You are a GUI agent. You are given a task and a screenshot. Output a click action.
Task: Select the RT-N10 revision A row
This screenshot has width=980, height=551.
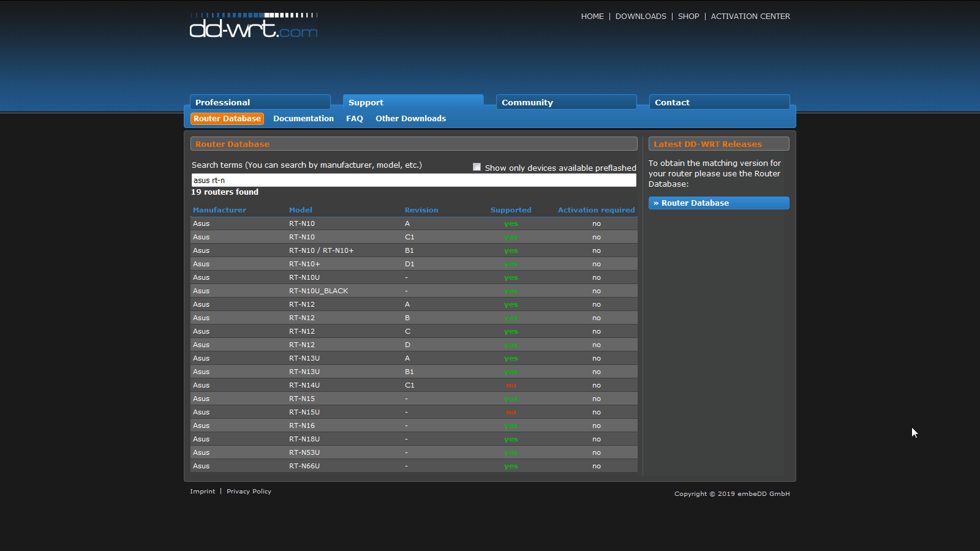click(x=414, y=223)
